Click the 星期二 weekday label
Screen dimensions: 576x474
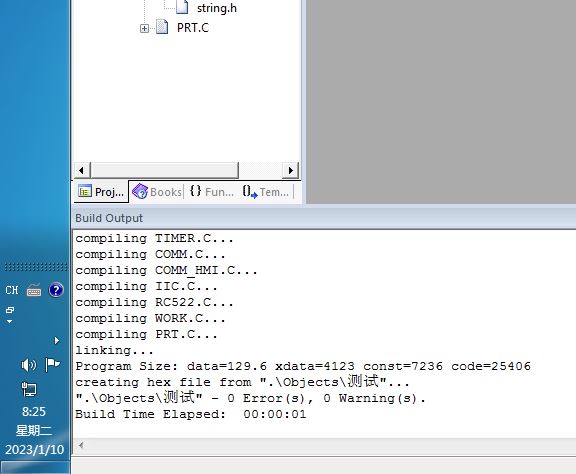(34, 430)
